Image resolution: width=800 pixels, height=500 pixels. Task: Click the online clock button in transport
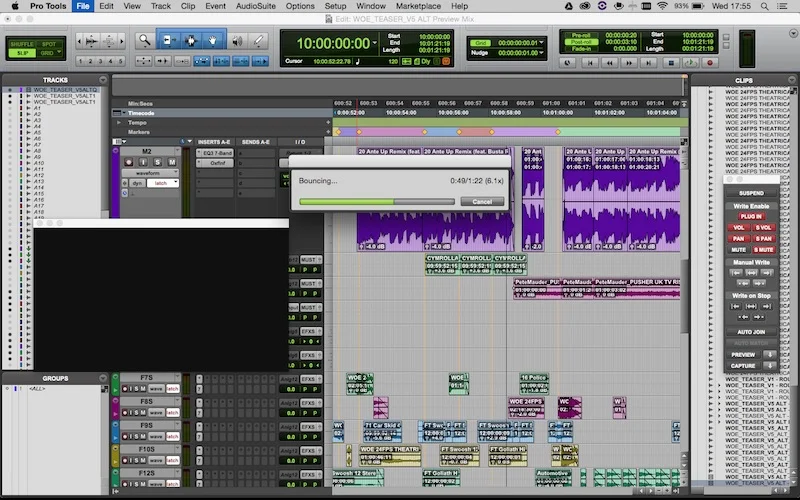pyautogui.click(x=567, y=63)
